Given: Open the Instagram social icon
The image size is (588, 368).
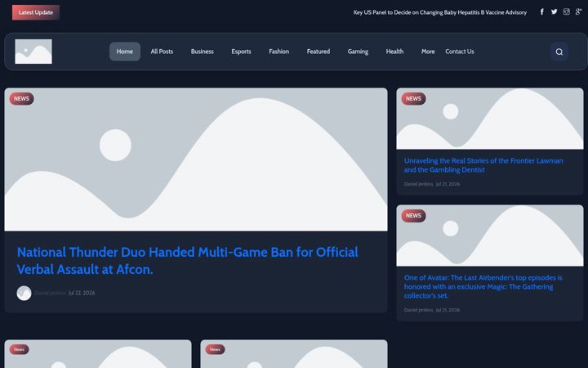Looking at the screenshot, I should click(566, 12).
